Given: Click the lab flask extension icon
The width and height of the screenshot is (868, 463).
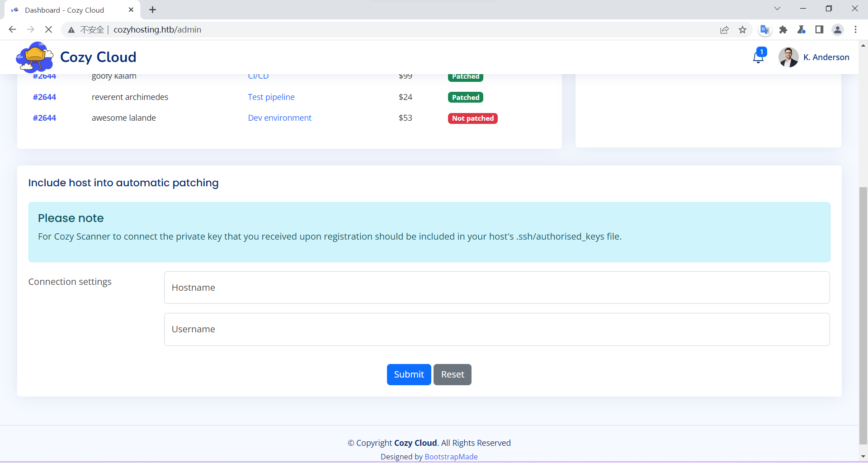Looking at the screenshot, I should coord(802,29).
